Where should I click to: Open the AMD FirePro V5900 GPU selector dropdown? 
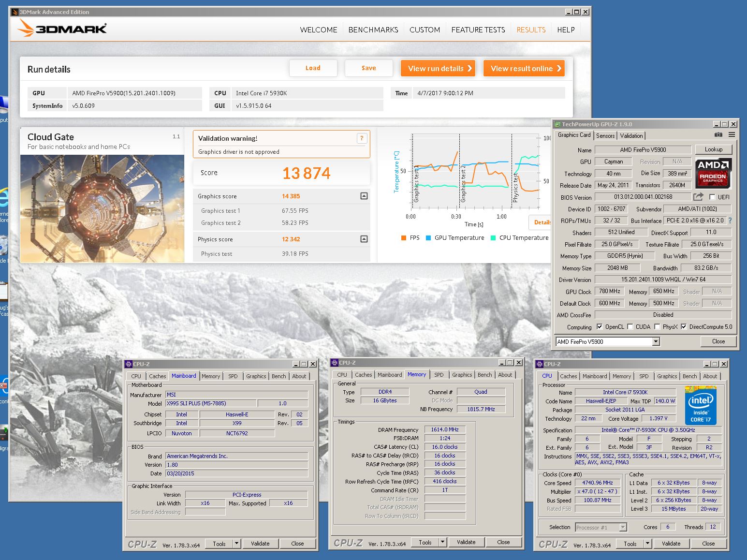pos(656,341)
